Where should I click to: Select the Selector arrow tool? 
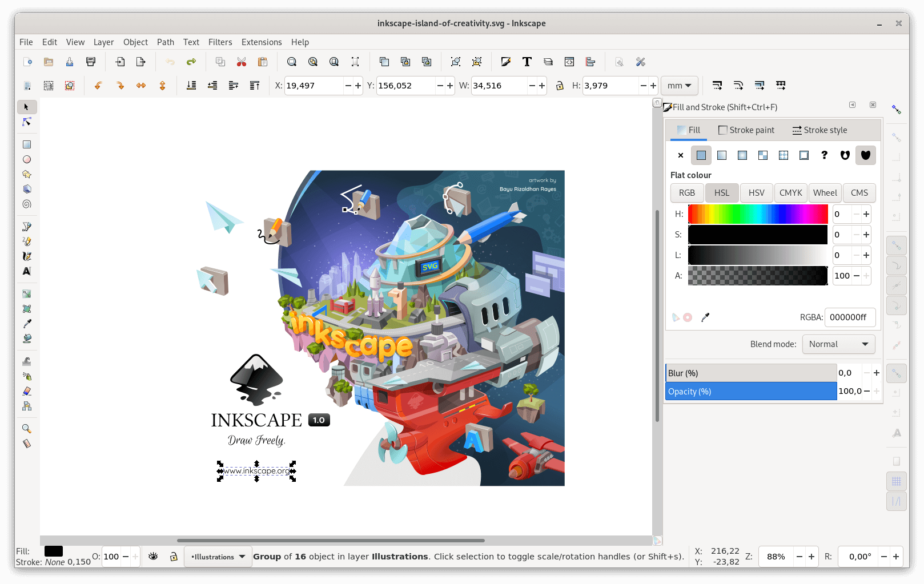click(x=26, y=107)
